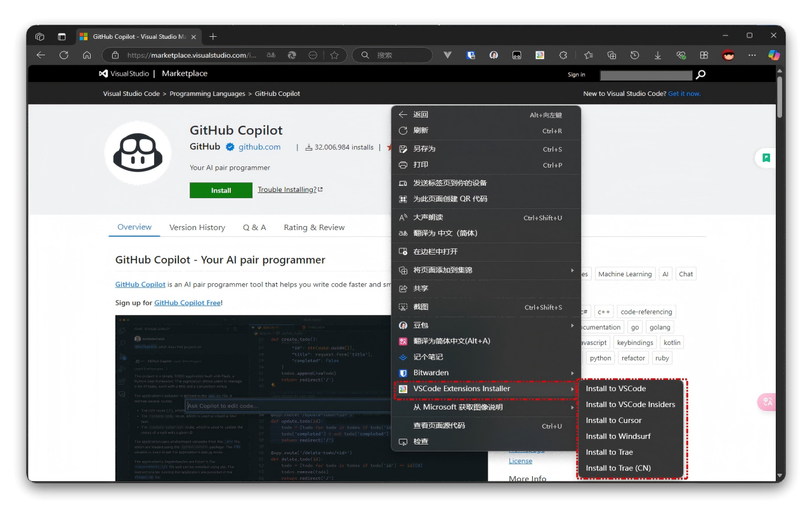
Task: Open the downloads arrow icon
Action: point(658,55)
